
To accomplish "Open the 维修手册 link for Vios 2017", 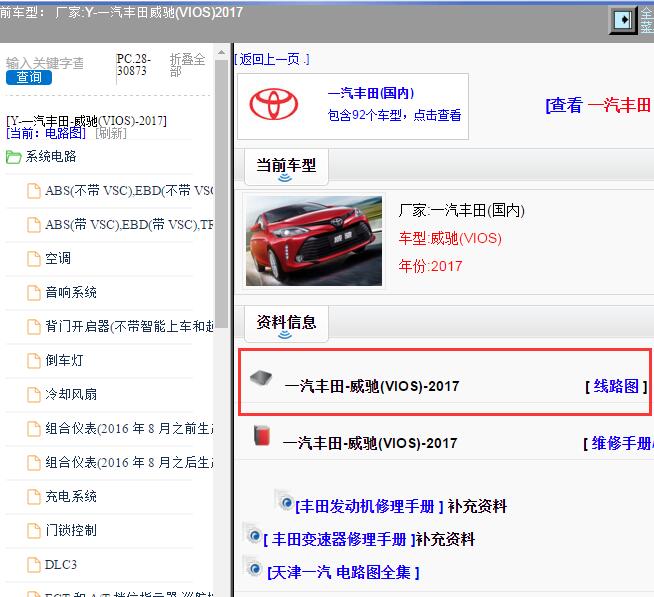I will pos(619,443).
